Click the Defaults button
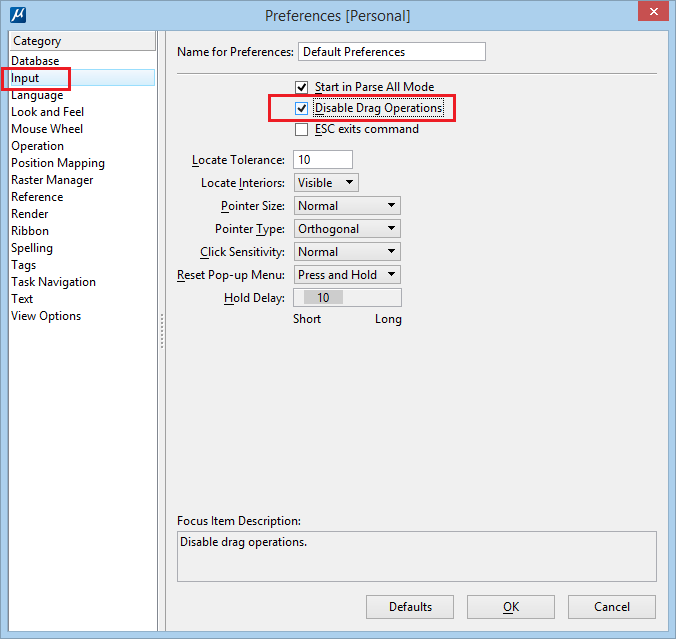 click(x=410, y=607)
